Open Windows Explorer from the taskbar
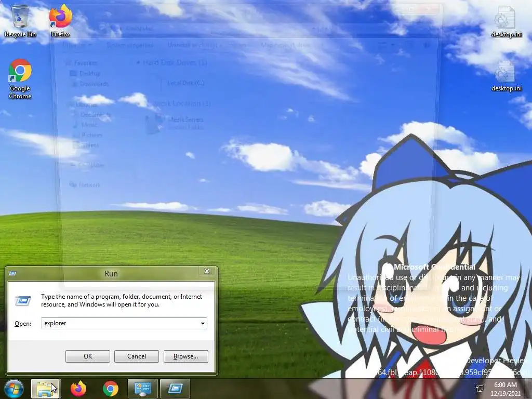This screenshot has height=399, width=532. [x=45, y=389]
